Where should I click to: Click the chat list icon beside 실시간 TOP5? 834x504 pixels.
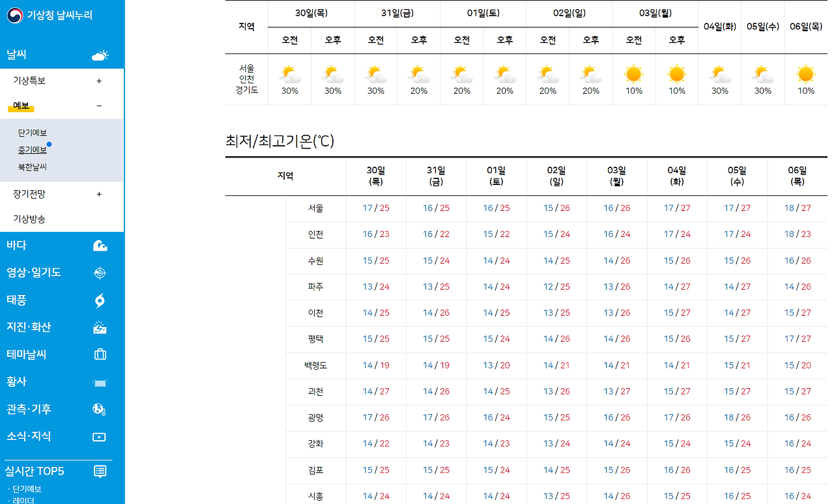tap(100, 471)
